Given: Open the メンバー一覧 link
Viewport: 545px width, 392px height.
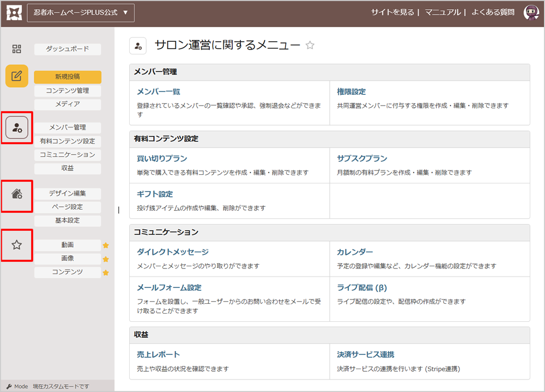Looking at the screenshot, I should [159, 91].
